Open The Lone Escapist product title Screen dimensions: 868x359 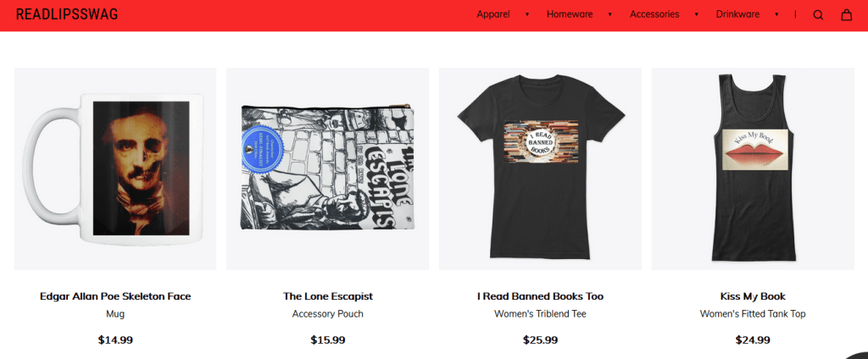pos(328,296)
